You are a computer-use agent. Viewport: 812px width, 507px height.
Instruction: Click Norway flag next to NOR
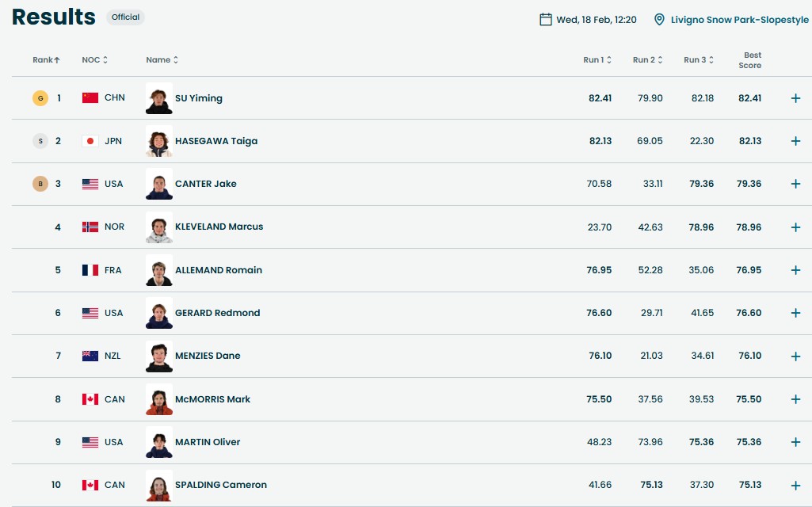tap(90, 227)
